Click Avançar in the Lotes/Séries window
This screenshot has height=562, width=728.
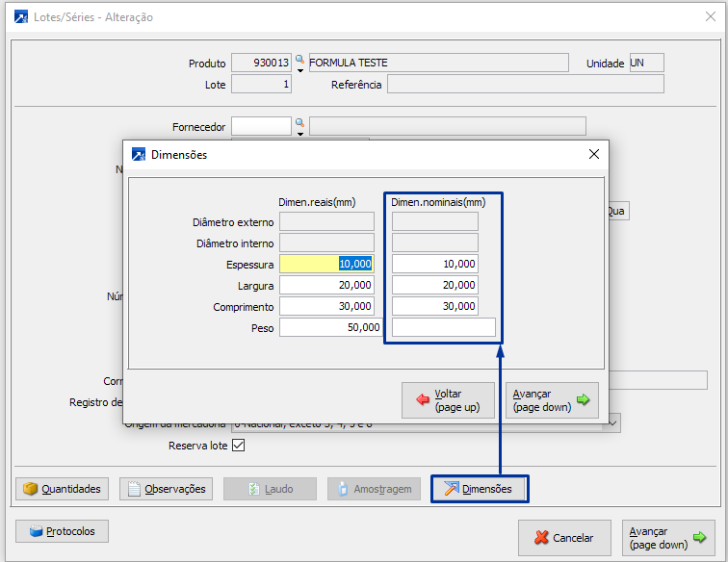coord(668,538)
